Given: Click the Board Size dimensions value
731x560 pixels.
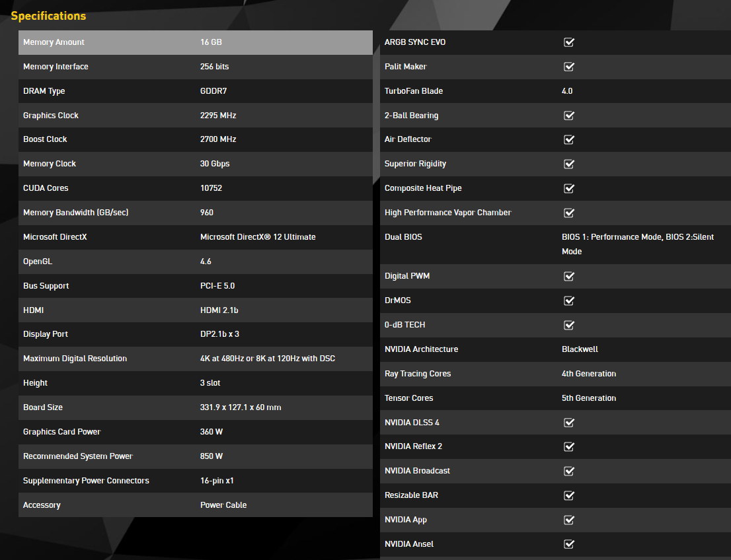Looking at the screenshot, I should coord(241,407).
